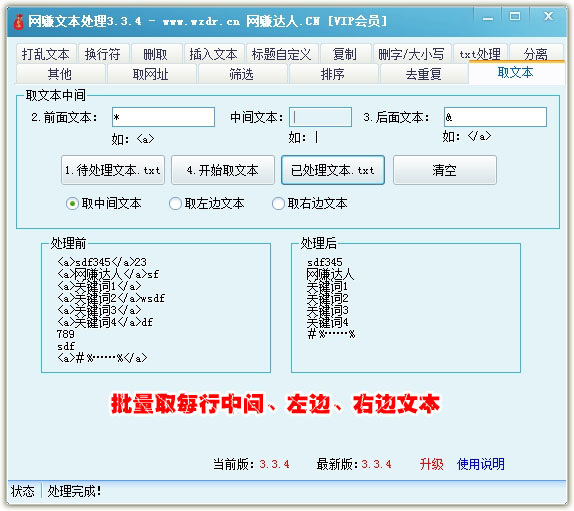
Task: Focus the 前面文本 input field
Action: [x=163, y=117]
